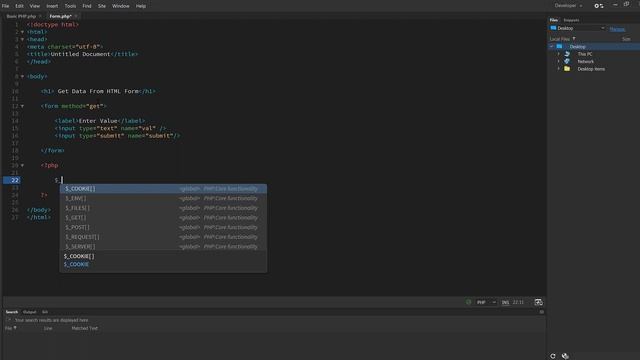Open the Window menu

click(120, 6)
